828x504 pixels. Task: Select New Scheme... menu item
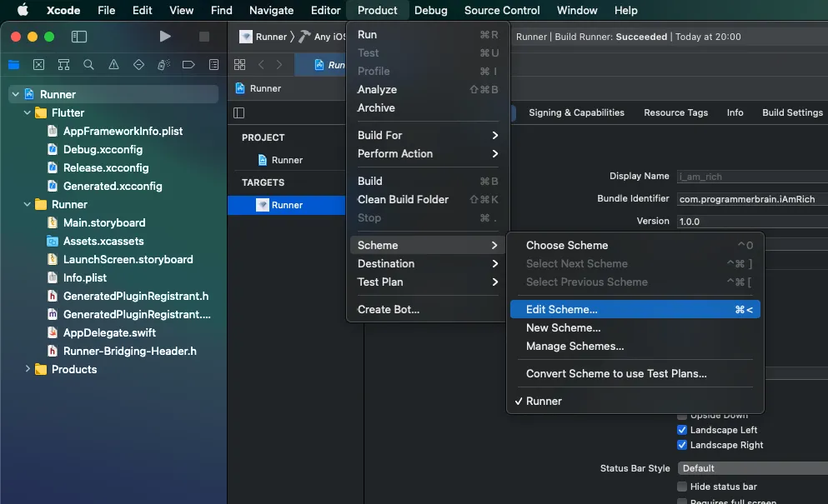(x=635, y=327)
